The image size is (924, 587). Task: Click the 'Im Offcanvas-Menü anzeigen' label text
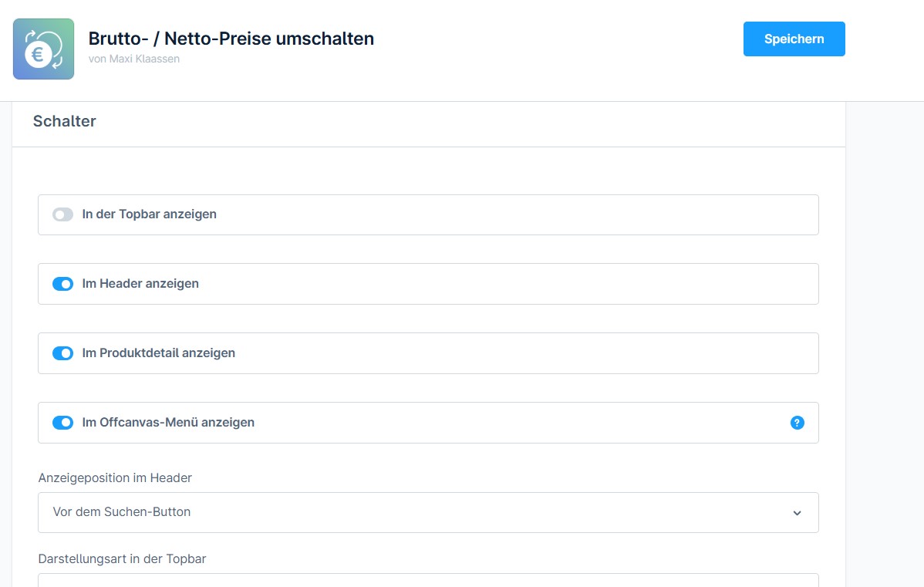(168, 423)
